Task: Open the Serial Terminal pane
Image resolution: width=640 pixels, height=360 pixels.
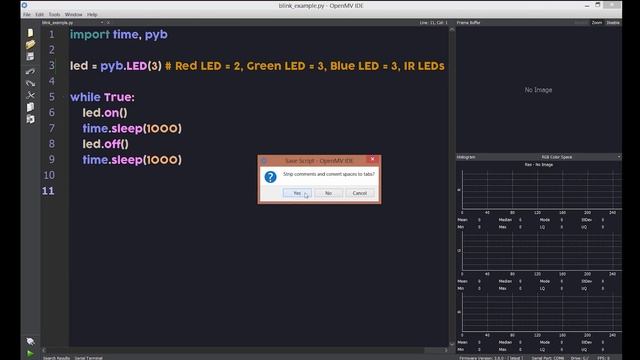Action: [89, 358]
